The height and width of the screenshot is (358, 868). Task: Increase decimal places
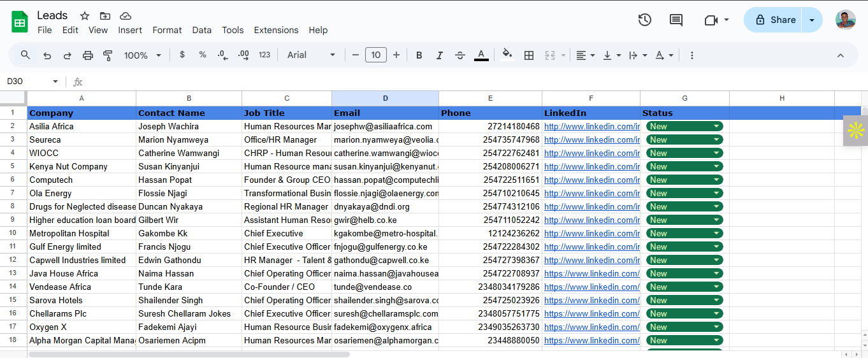click(243, 55)
